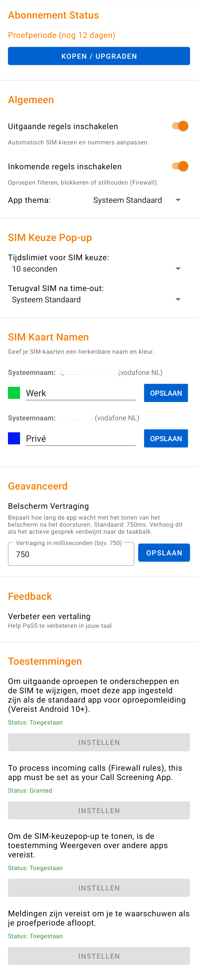Open Verbeter een vertaling
This screenshot has width=198, height=980.
49,616
